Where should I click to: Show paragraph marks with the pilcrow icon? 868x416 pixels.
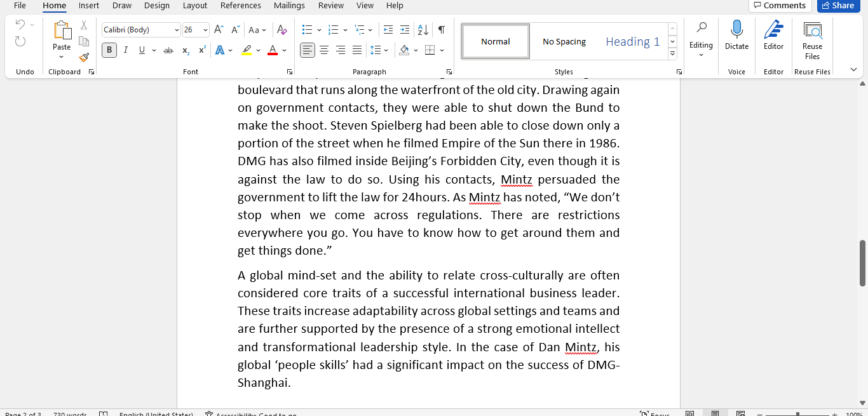[441, 29]
